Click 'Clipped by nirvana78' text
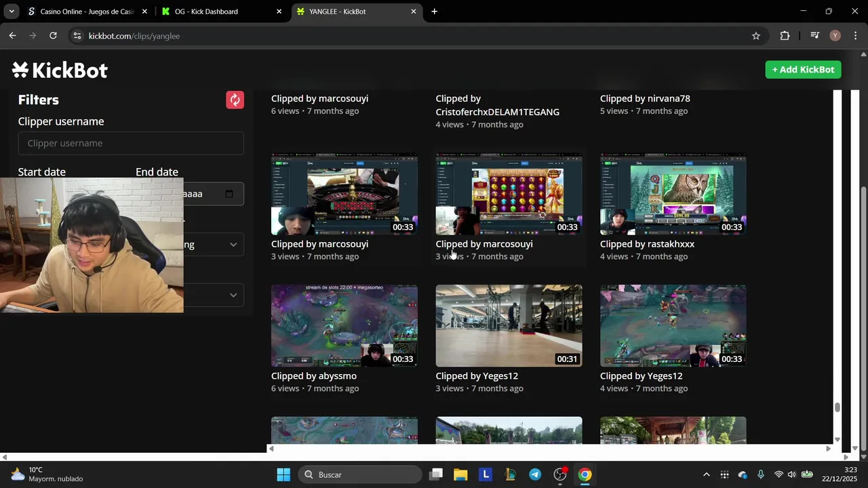This screenshot has height=488, width=868. coord(645,98)
